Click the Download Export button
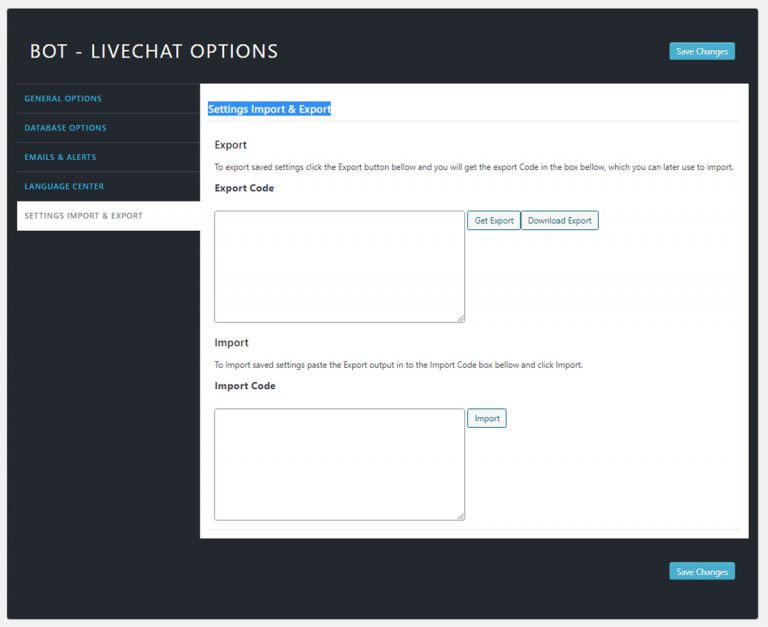The image size is (768, 627). (559, 221)
